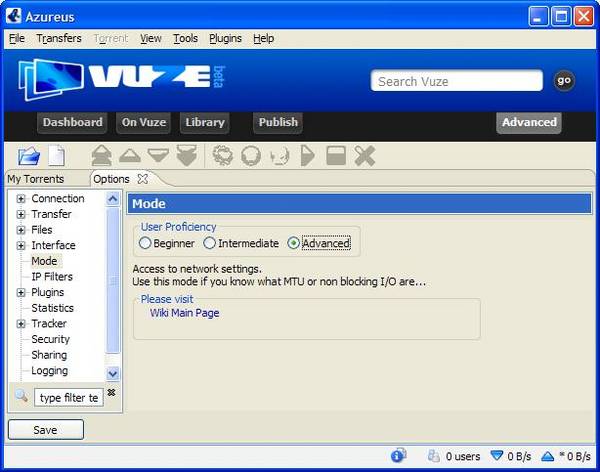Click the Open torrent folder icon
Screen dimensions: 600x472
coord(29,156)
